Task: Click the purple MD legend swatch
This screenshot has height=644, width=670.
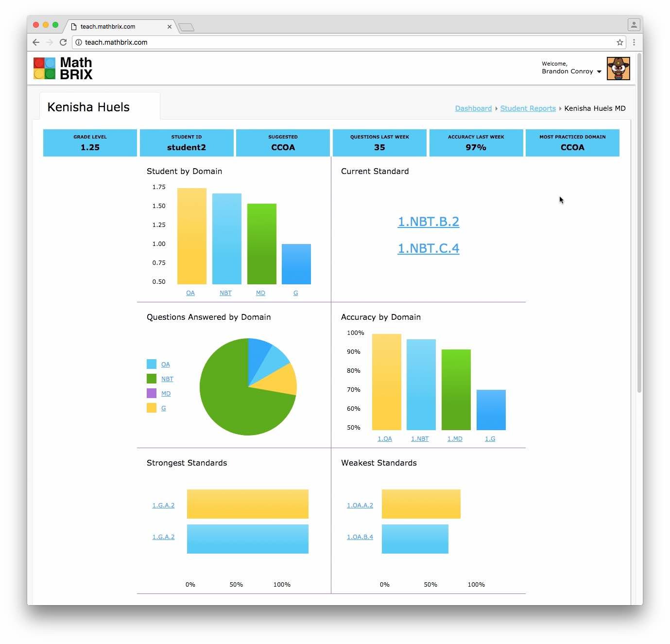Action: pos(152,393)
